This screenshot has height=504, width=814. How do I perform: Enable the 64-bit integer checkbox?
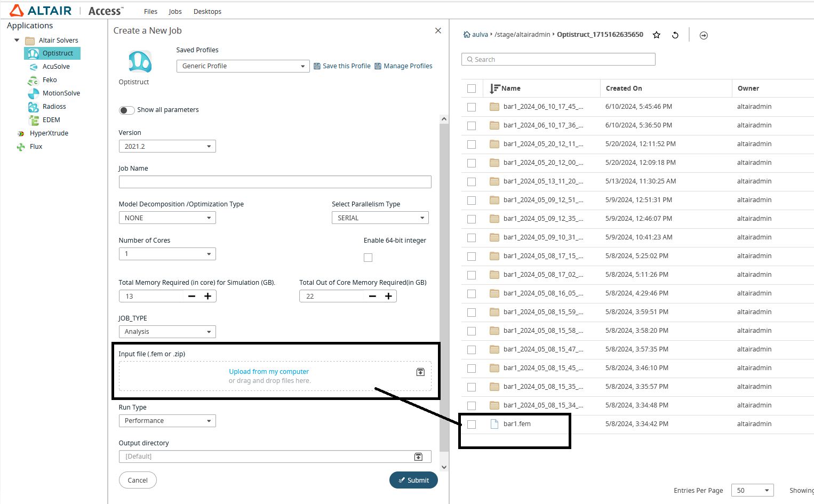368,258
